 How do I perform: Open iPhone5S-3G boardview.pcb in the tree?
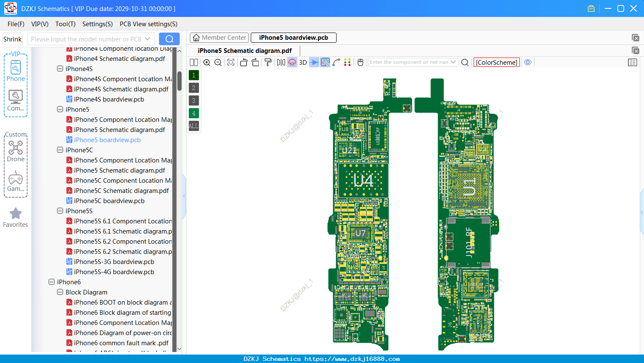(x=114, y=261)
